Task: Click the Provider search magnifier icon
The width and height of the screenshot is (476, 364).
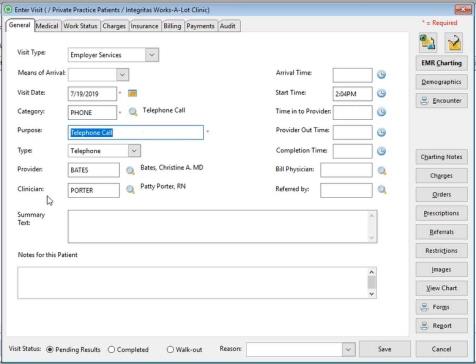Action: (x=130, y=171)
